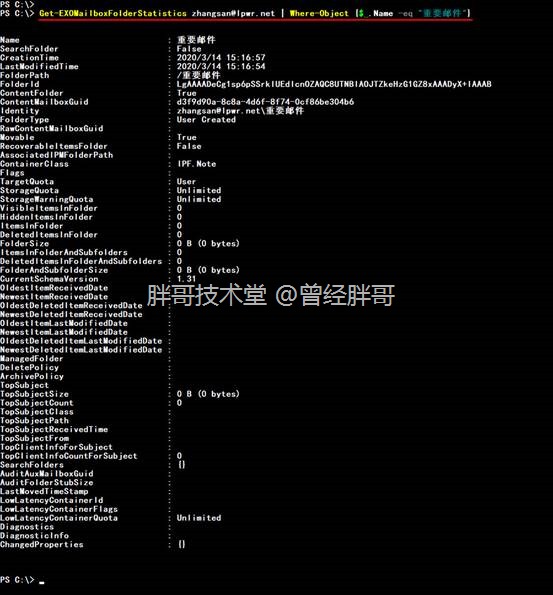Click the Where-Object cmdlet in the command
Image resolution: width=553 pixels, height=595 pixels.
tap(319, 13)
